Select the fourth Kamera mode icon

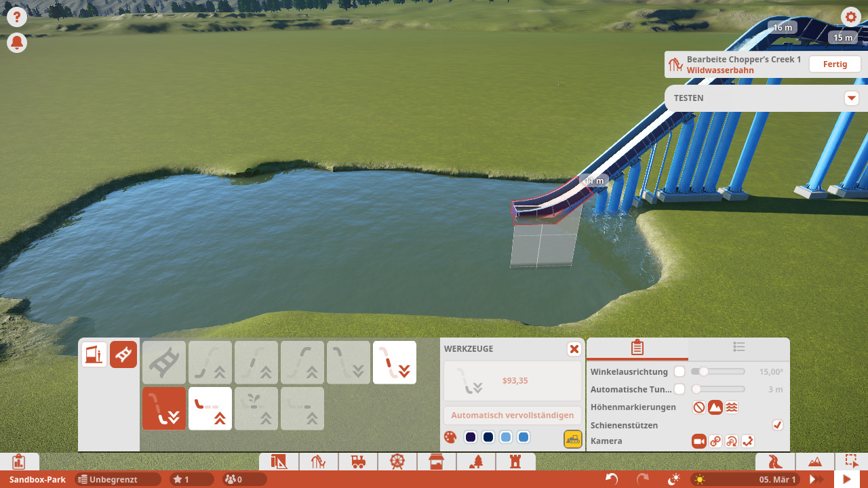tap(748, 441)
